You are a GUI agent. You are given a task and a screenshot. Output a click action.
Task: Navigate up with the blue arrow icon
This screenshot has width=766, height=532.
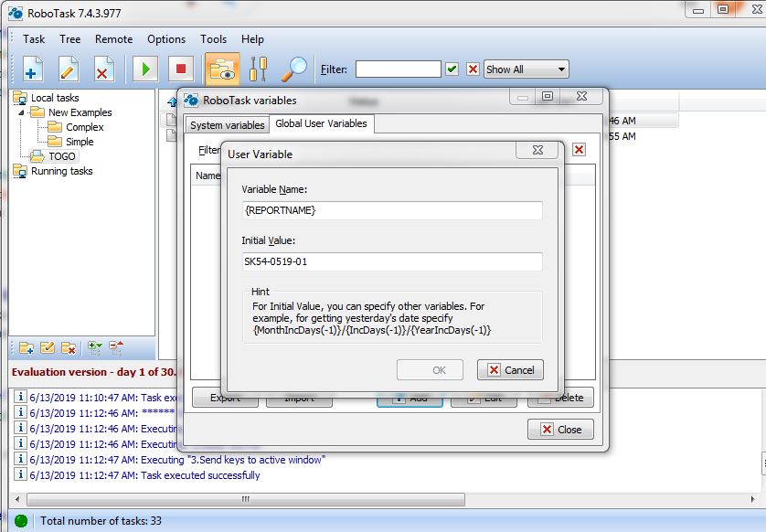tap(172, 101)
